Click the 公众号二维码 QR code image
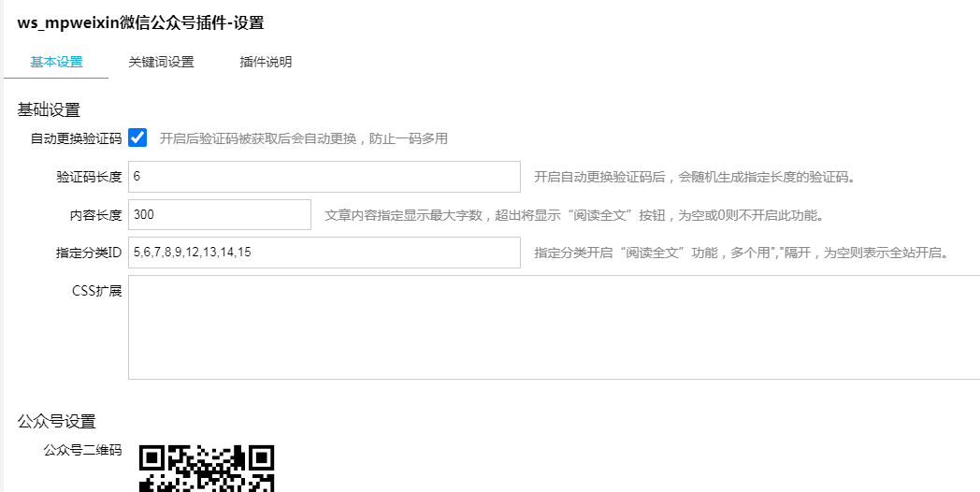Screen dimensions: 980x492 point(207,469)
